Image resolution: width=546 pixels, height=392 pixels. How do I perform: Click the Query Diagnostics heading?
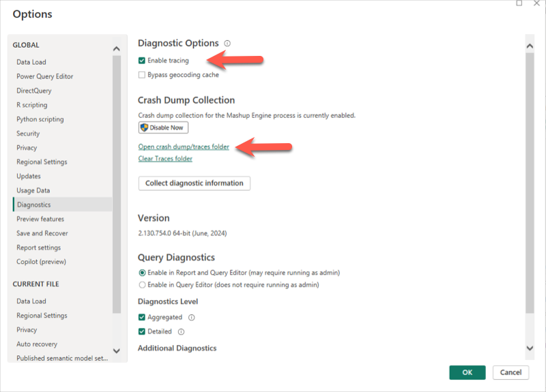176,258
